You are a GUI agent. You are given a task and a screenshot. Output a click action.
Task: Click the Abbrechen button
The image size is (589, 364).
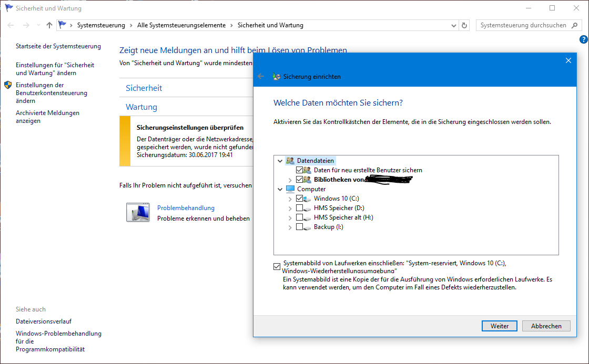pos(546,326)
